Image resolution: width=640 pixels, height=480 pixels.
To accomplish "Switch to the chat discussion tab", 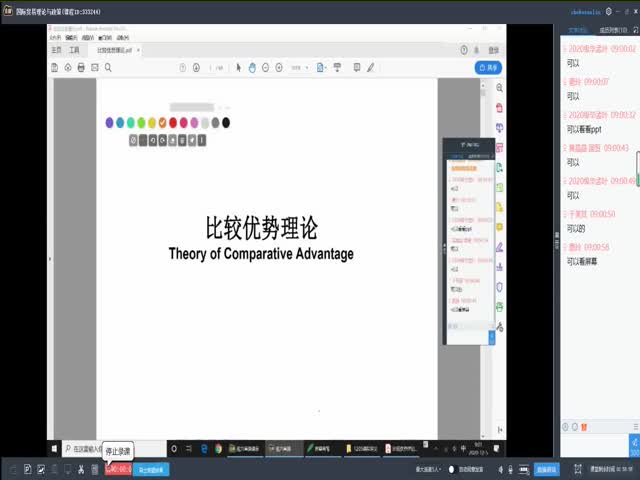I will tap(578, 31).
